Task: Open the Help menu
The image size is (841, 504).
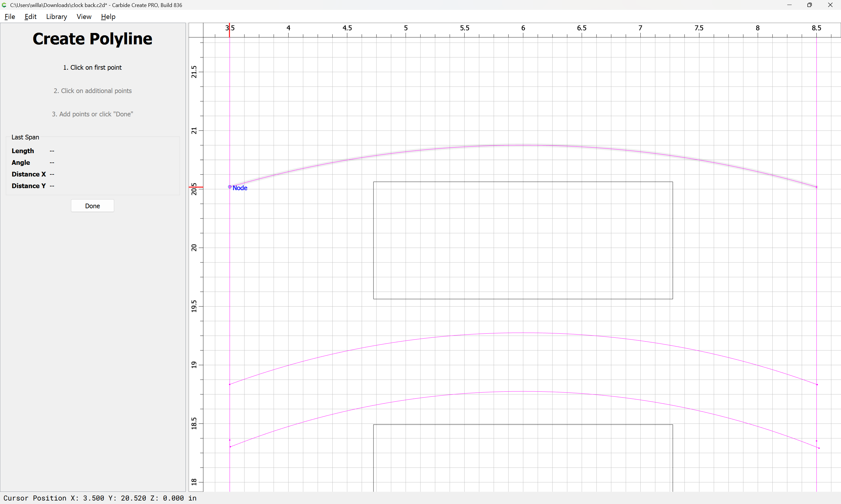Action: [108, 17]
